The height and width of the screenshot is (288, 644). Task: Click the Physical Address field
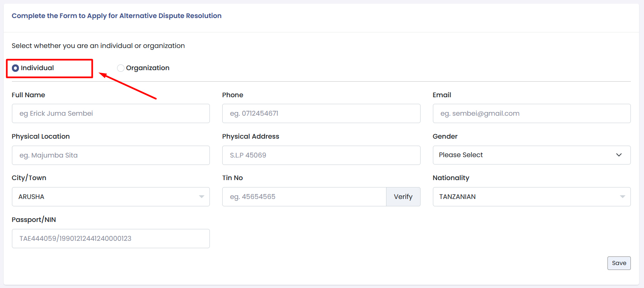tap(321, 155)
